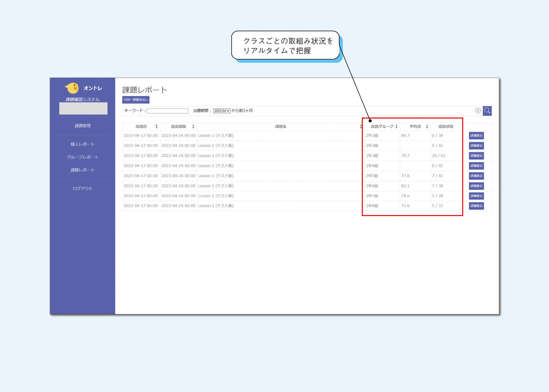Sort by 出題グループ column arrows
This screenshot has width=549, height=392.
[396, 126]
